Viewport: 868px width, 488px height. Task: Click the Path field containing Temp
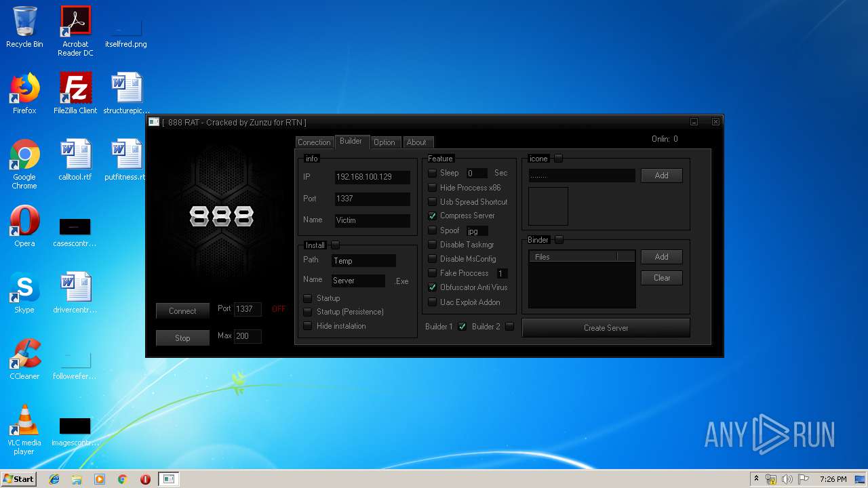click(363, 261)
